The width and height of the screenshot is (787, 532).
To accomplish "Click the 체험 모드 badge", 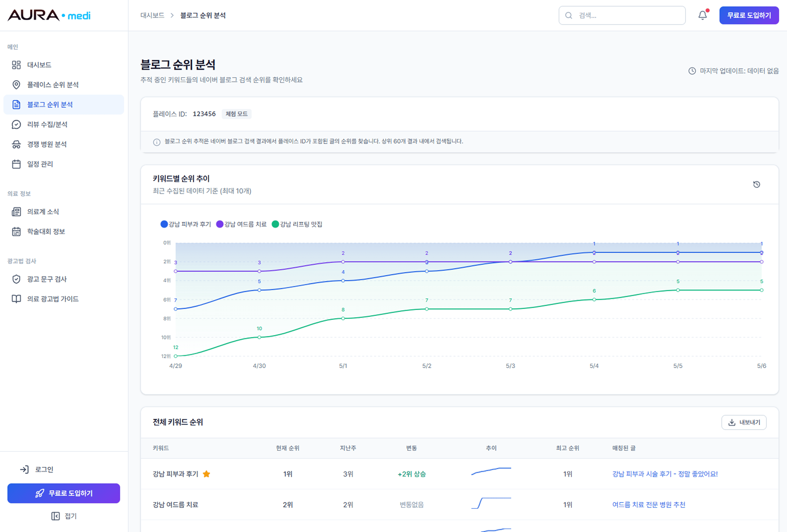I will point(237,114).
